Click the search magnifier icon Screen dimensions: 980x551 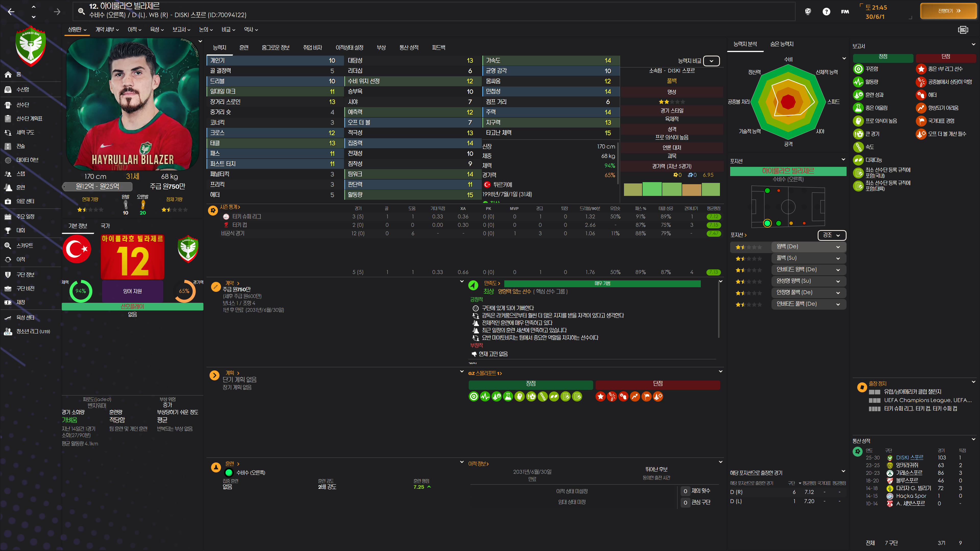81,11
